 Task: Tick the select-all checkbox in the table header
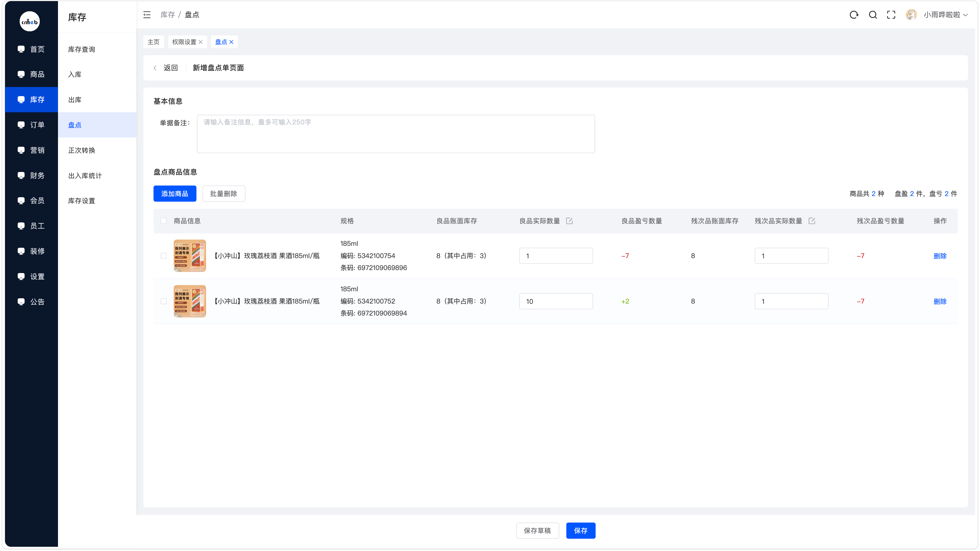click(x=164, y=221)
